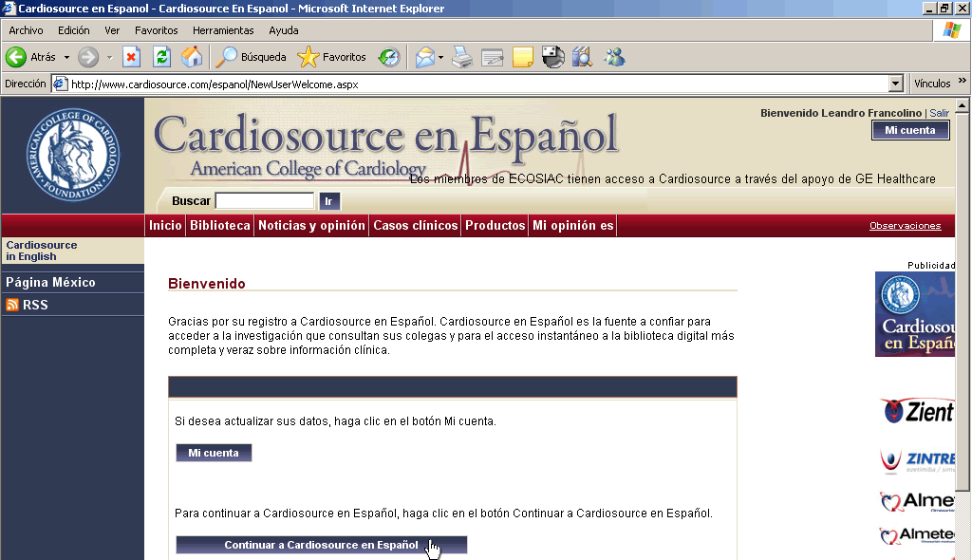Open Casos clínicos tab
The image size is (972, 560).
click(416, 225)
